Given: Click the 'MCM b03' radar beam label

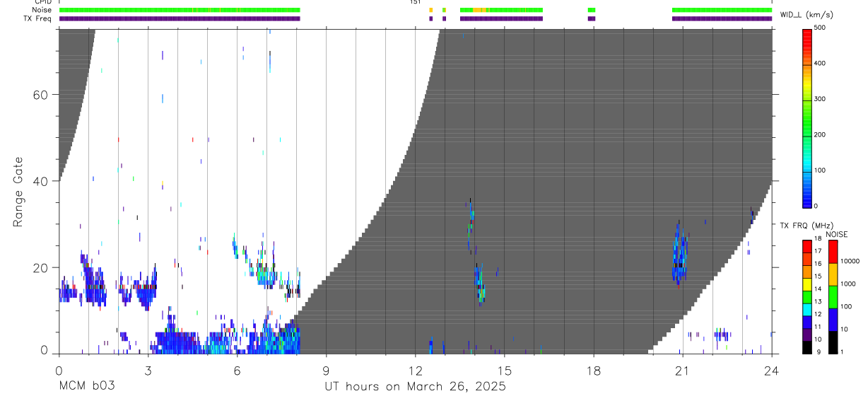Looking at the screenshot, I should (x=86, y=387).
